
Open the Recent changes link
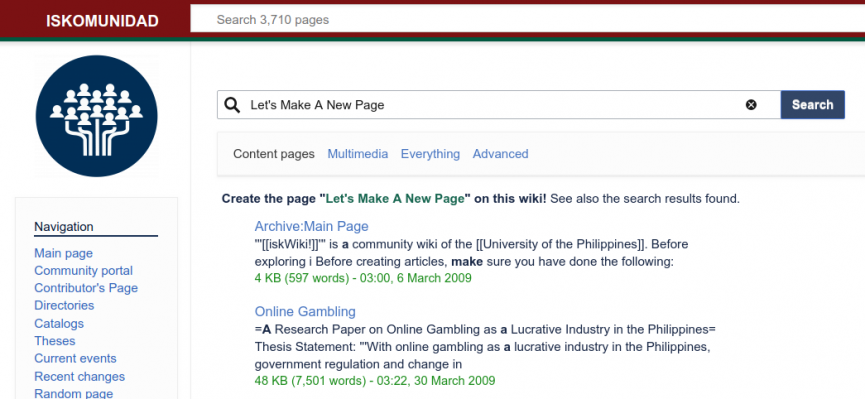pyautogui.click(x=79, y=376)
